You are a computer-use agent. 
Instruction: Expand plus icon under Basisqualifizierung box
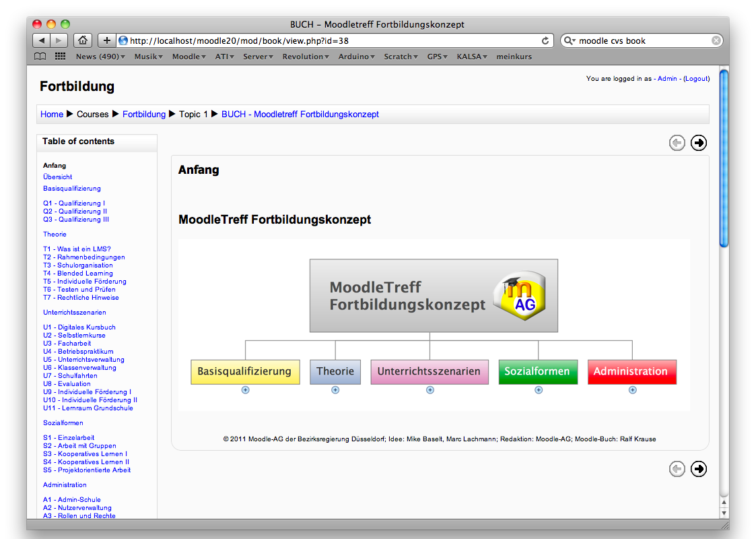click(x=246, y=390)
